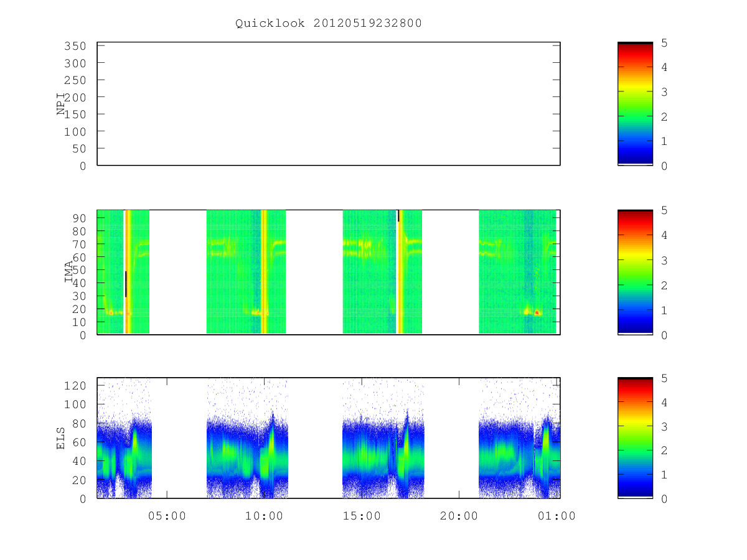The width and height of the screenshot is (747, 560).
Task: Click the second ELS spectrogram segment near 10:00
Action: tap(247, 438)
